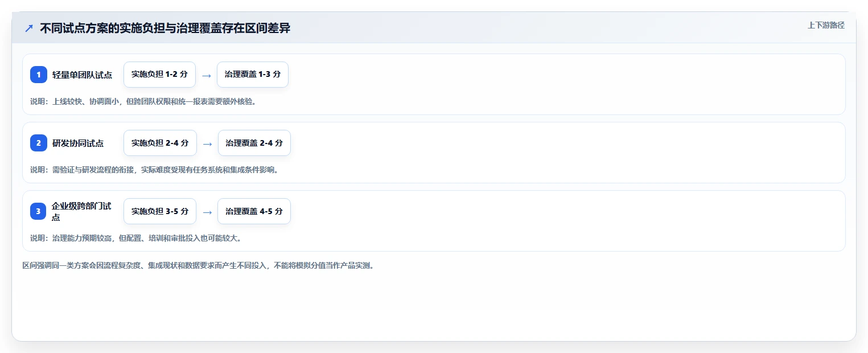Click the 实施负担 3-5 分 chip
This screenshot has width=868, height=353.
click(x=160, y=211)
